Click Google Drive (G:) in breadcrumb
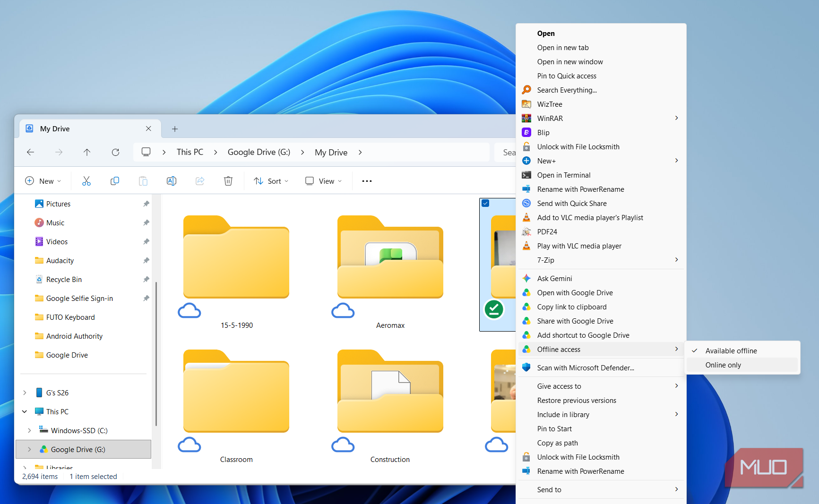The image size is (819, 504). click(x=259, y=152)
